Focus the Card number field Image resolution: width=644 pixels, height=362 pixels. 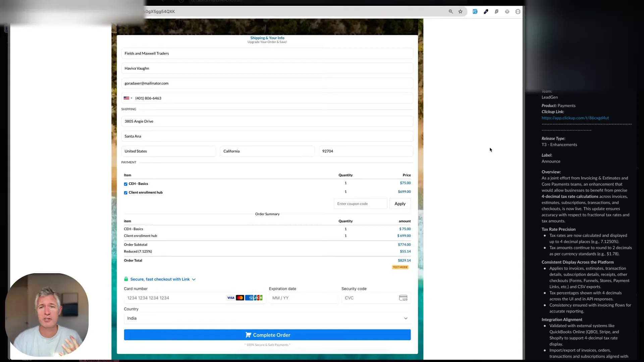[195, 298]
